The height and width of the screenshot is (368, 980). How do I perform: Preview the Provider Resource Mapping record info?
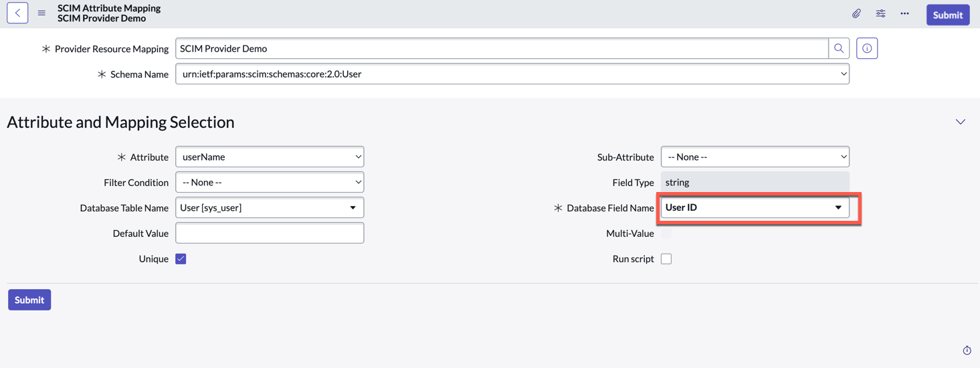(x=867, y=48)
